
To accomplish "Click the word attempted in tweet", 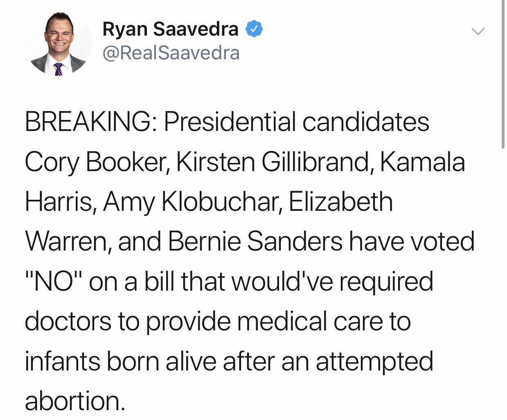I will point(374,362).
